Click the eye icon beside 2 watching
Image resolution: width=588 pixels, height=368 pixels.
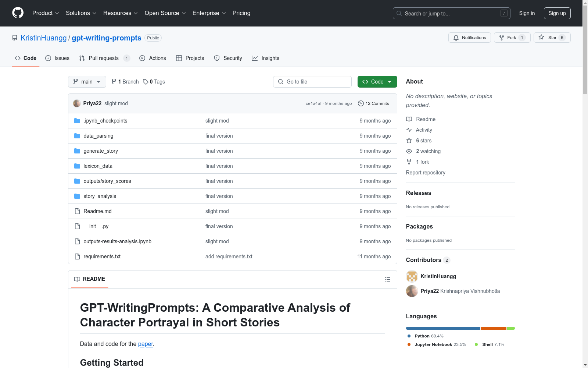tap(409, 151)
